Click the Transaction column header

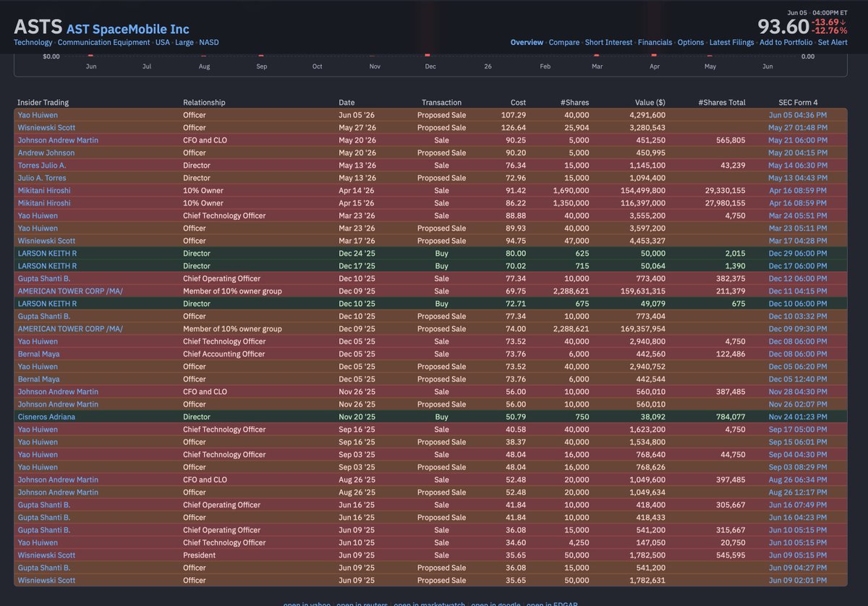coord(441,103)
